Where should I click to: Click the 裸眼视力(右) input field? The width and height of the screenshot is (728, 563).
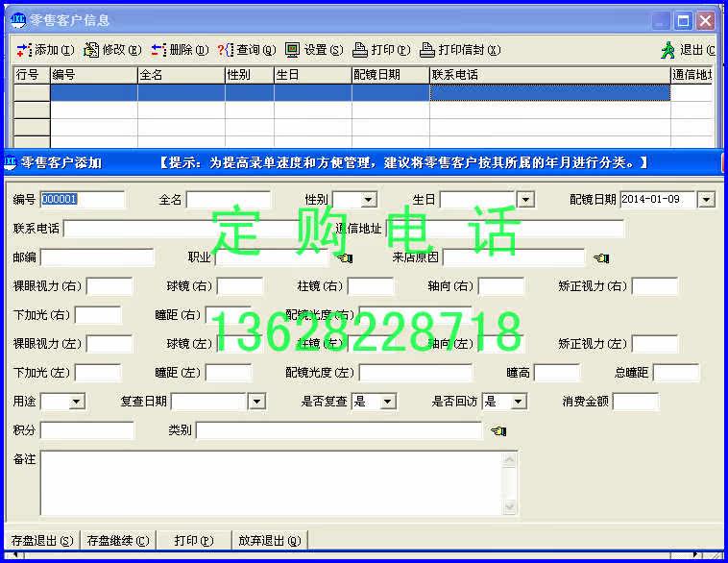pyautogui.click(x=109, y=286)
